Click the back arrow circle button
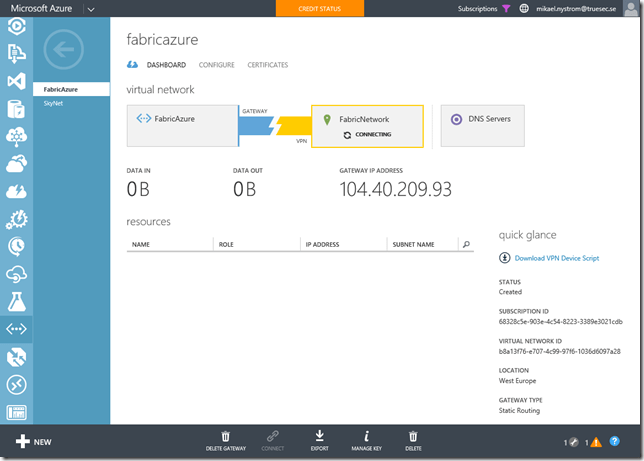This screenshot has height=461, width=644. click(x=64, y=50)
